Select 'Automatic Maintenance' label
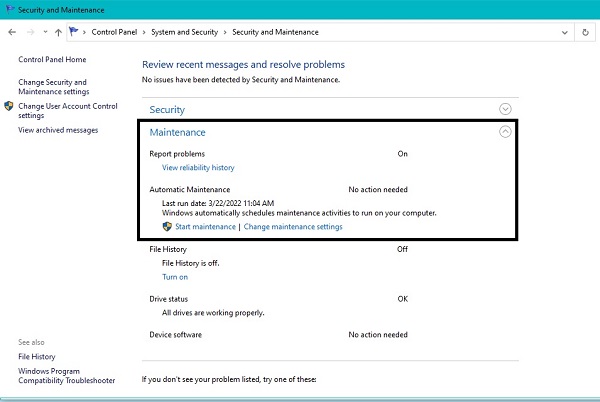Screen dimensions: 600x402 (x=190, y=189)
